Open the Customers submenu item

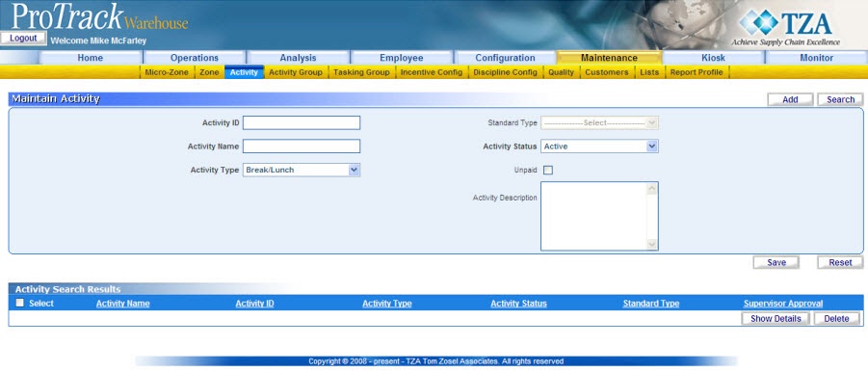[607, 72]
